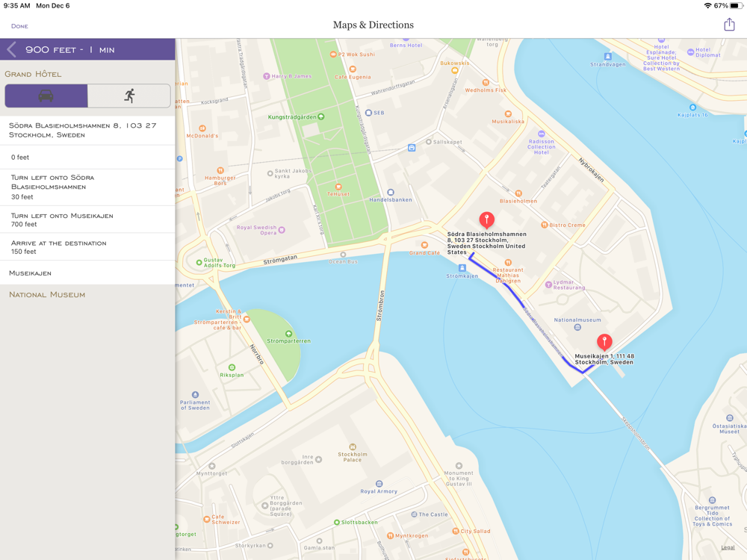The height and width of the screenshot is (560, 747).
Task: Tap the Legal link on map
Action: tap(728, 547)
